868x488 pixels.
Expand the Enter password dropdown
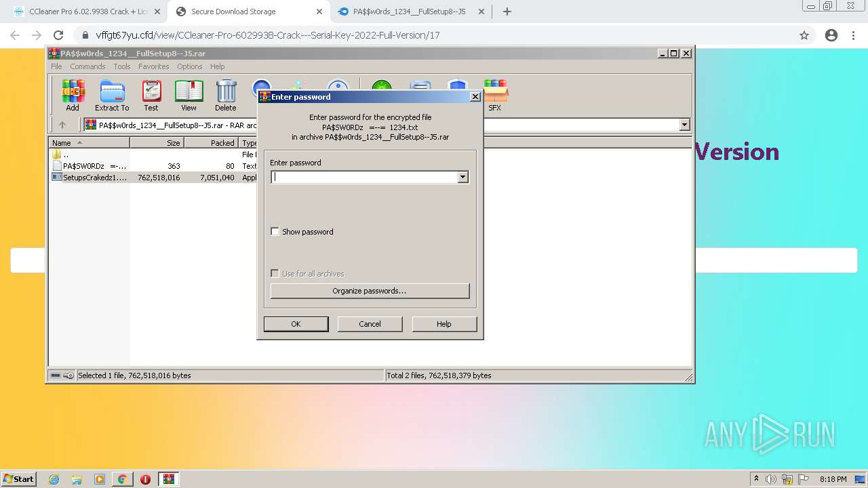462,178
